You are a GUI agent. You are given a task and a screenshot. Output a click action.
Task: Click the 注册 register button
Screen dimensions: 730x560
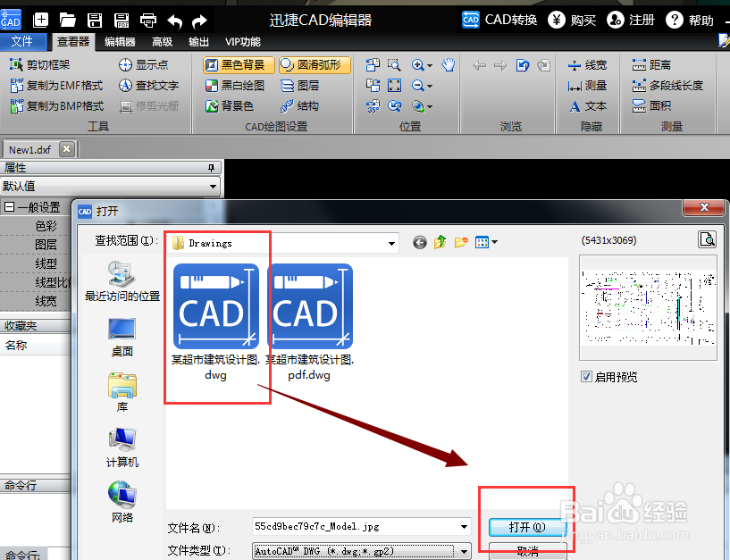click(x=631, y=20)
